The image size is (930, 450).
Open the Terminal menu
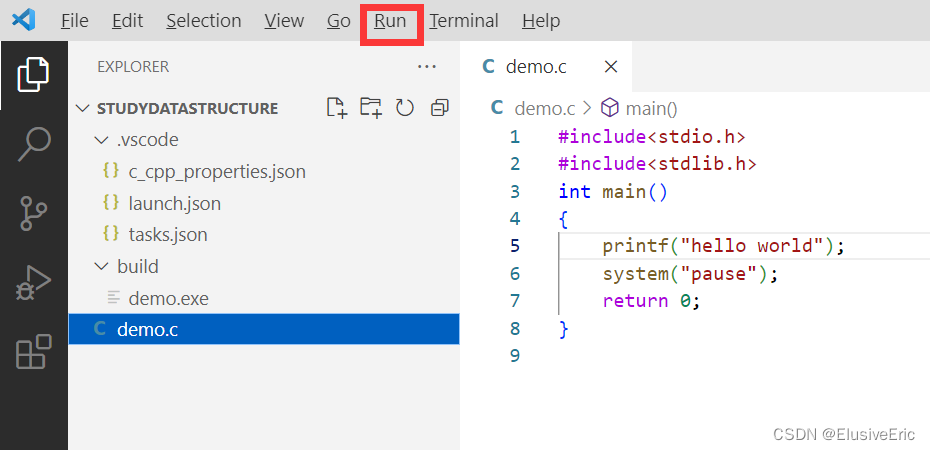tap(464, 21)
